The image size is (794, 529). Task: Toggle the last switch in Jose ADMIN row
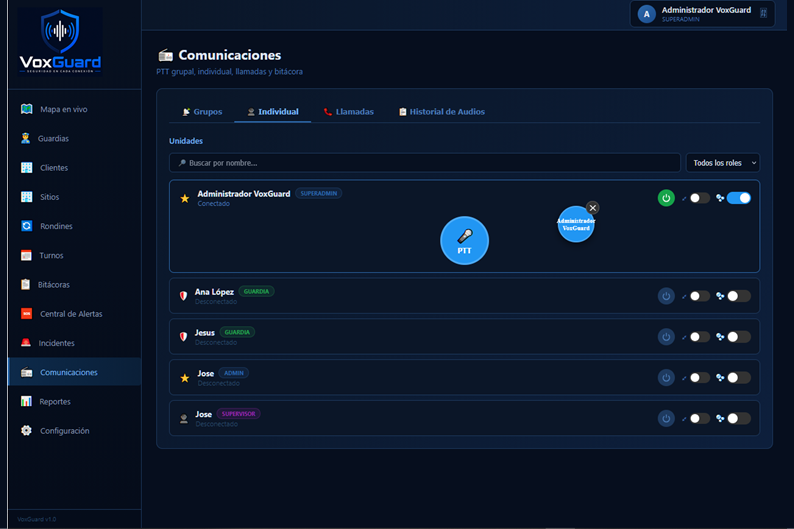click(739, 378)
